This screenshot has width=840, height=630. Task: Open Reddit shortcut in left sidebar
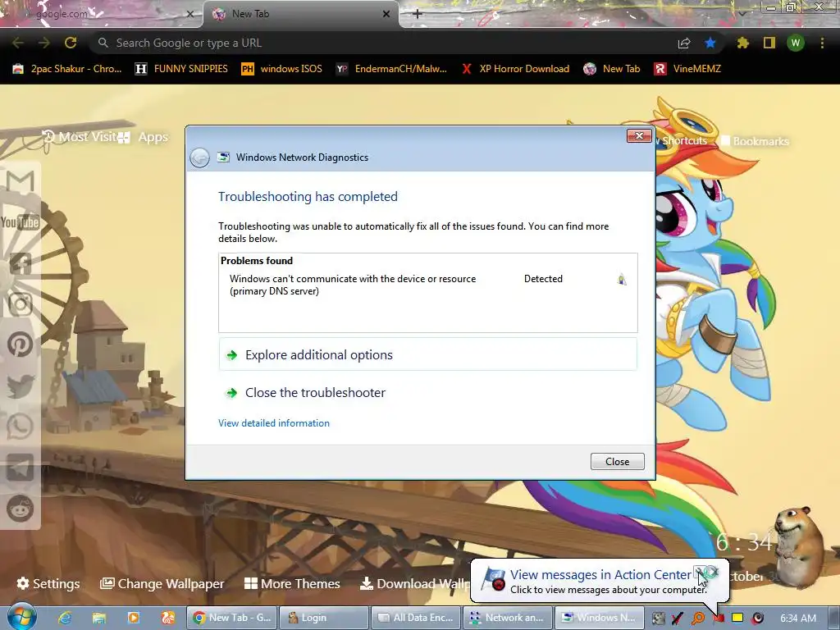tap(21, 509)
